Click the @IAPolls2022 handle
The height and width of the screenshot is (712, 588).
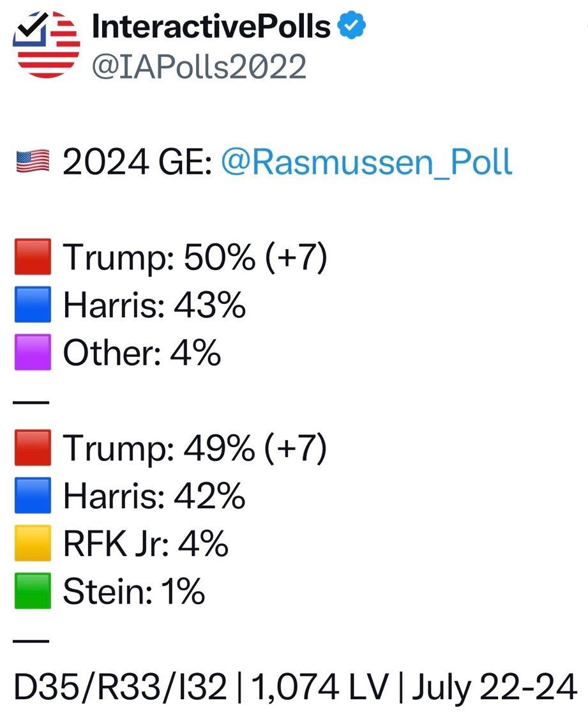point(199,66)
